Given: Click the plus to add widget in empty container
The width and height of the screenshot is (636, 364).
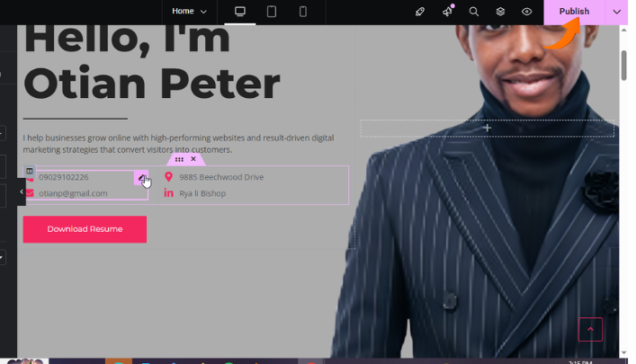Looking at the screenshot, I should click(487, 128).
